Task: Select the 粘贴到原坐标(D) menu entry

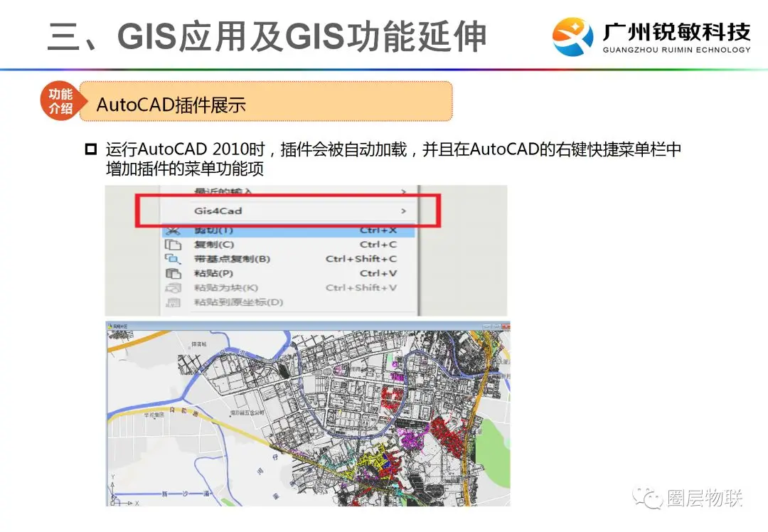Action: click(x=289, y=302)
